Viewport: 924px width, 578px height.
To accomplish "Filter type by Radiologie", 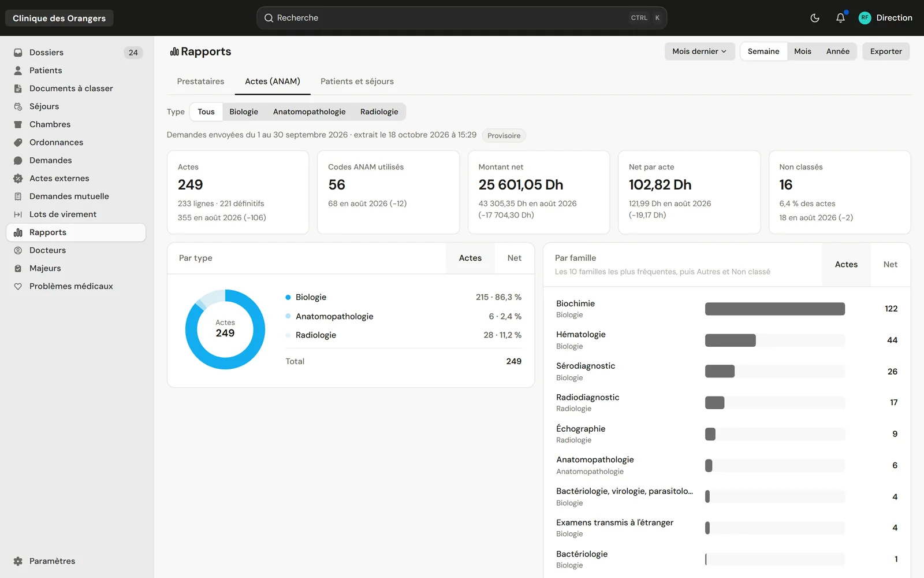I will point(379,112).
